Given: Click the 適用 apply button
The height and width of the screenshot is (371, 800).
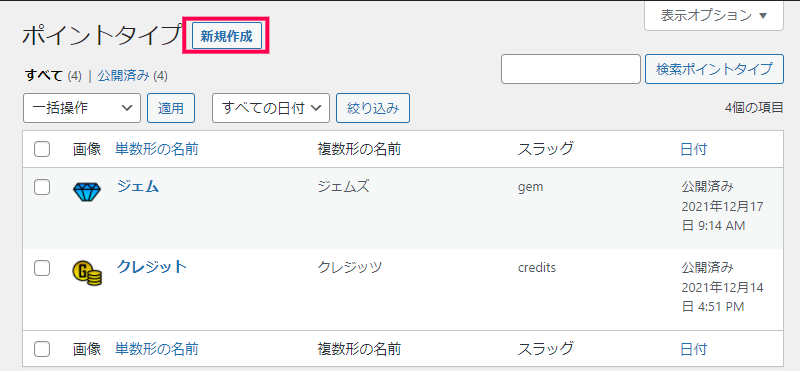Looking at the screenshot, I should tap(171, 108).
